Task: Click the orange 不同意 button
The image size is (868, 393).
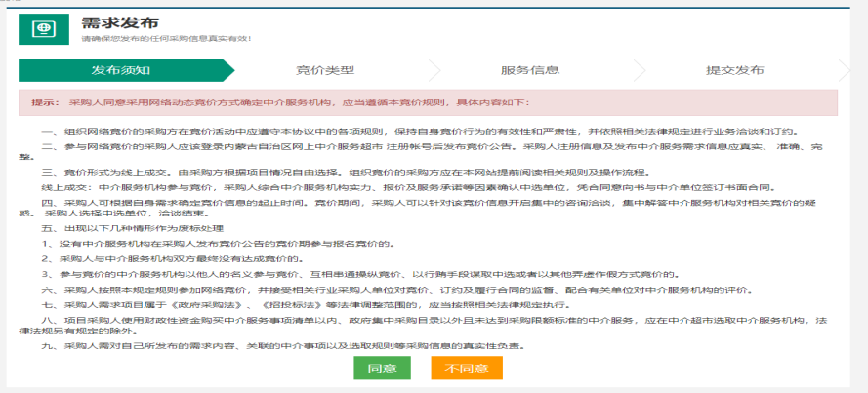Action: click(467, 368)
